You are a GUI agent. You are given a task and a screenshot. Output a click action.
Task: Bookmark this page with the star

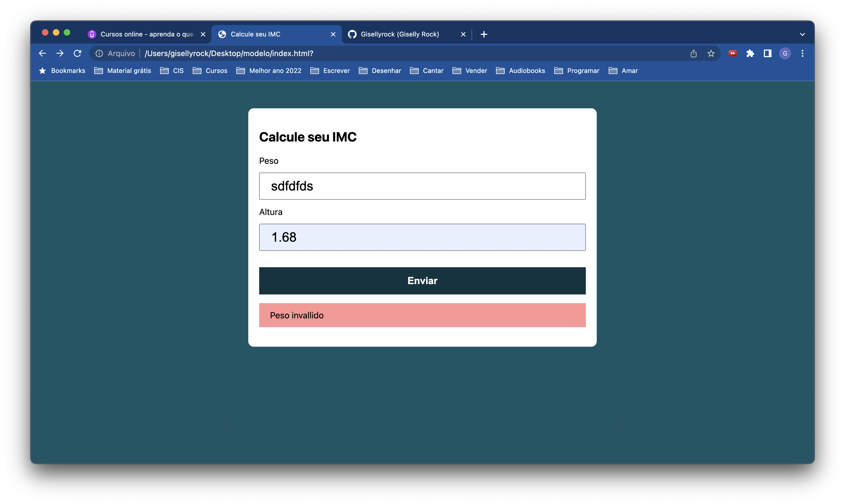tap(711, 53)
